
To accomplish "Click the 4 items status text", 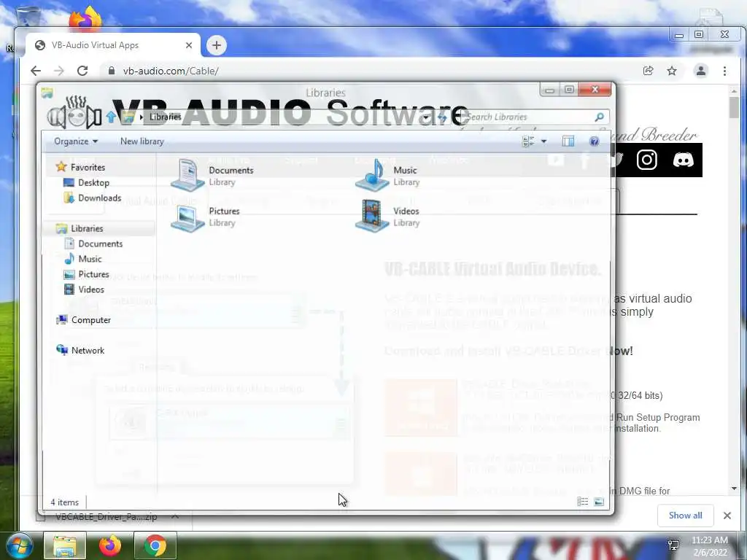I will [64, 502].
